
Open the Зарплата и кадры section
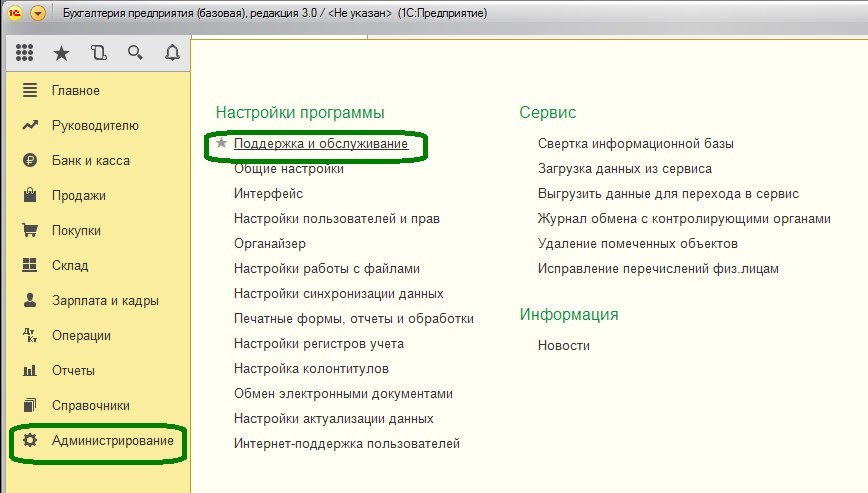pos(105,300)
